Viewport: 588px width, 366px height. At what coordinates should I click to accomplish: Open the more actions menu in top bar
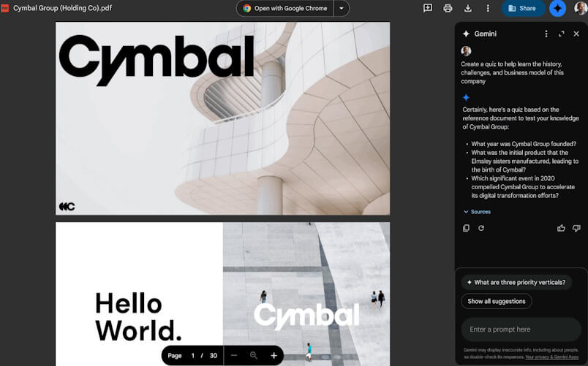tap(488, 8)
